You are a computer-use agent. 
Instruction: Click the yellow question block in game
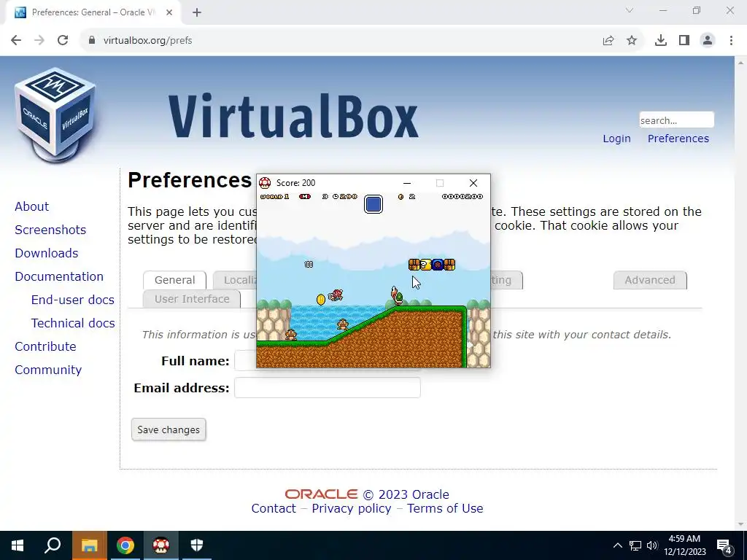click(x=425, y=264)
